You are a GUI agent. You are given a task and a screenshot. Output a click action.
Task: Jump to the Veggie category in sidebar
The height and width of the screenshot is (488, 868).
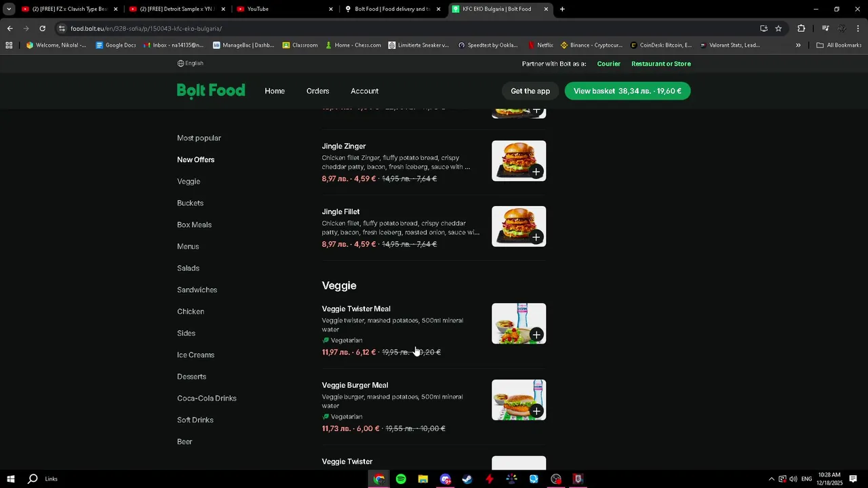pos(189,182)
